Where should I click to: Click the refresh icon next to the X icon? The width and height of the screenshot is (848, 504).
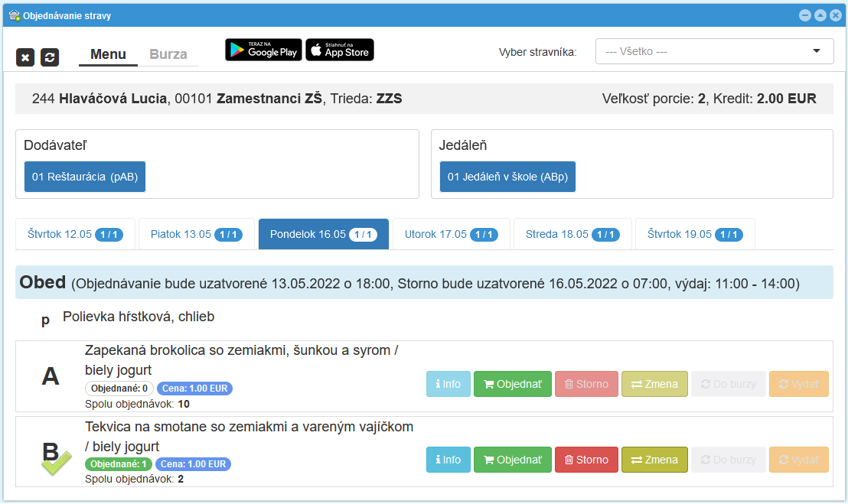pos(50,57)
